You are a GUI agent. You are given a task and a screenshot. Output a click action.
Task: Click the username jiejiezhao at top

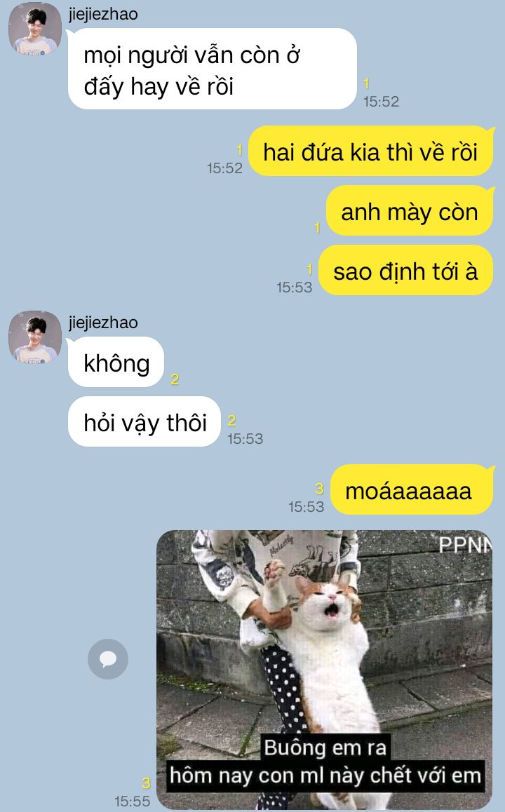tap(103, 13)
